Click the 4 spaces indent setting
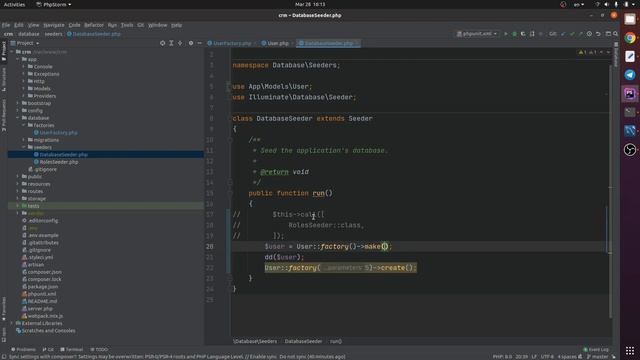Screen dimensions: 640x360 coord(567,357)
